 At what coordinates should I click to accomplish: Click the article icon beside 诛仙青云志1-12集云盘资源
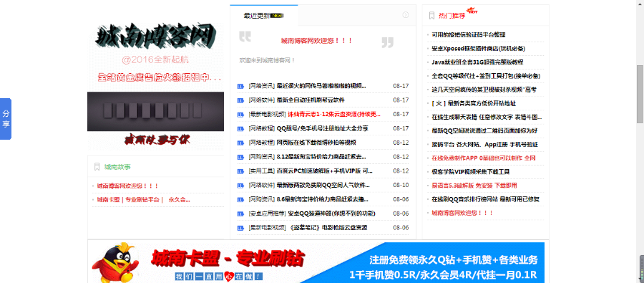pyautogui.click(x=240, y=115)
